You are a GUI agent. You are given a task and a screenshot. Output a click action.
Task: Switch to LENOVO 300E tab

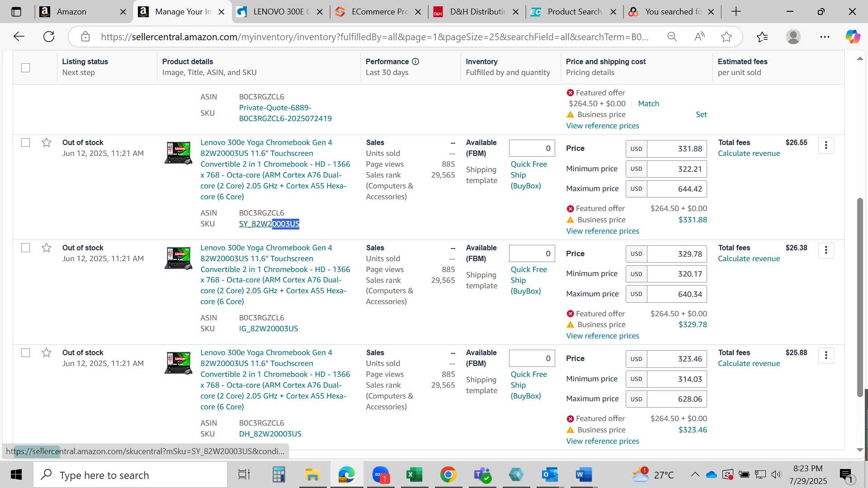point(281,12)
